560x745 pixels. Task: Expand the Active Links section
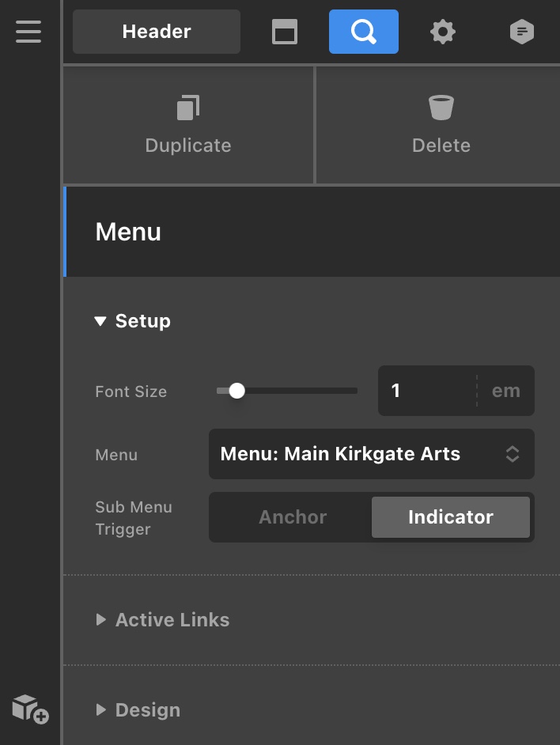tap(163, 619)
